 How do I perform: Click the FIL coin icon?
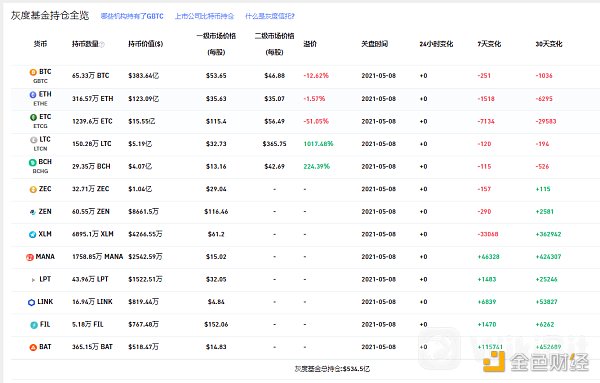(34, 325)
